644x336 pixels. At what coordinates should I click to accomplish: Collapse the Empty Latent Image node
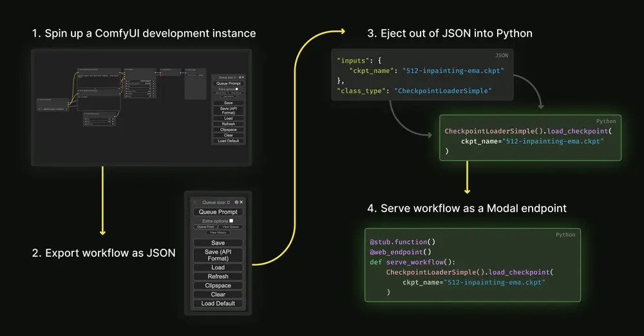(x=85, y=114)
